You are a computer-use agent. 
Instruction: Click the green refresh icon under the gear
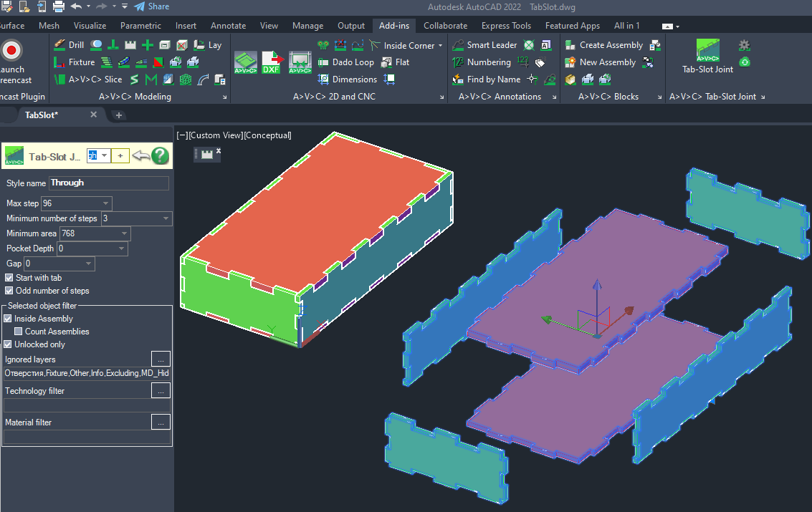tap(745, 62)
